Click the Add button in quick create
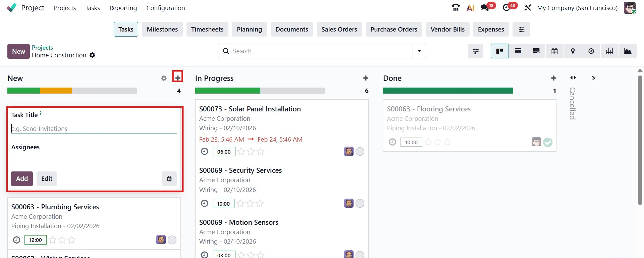 [x=22, y=179]
